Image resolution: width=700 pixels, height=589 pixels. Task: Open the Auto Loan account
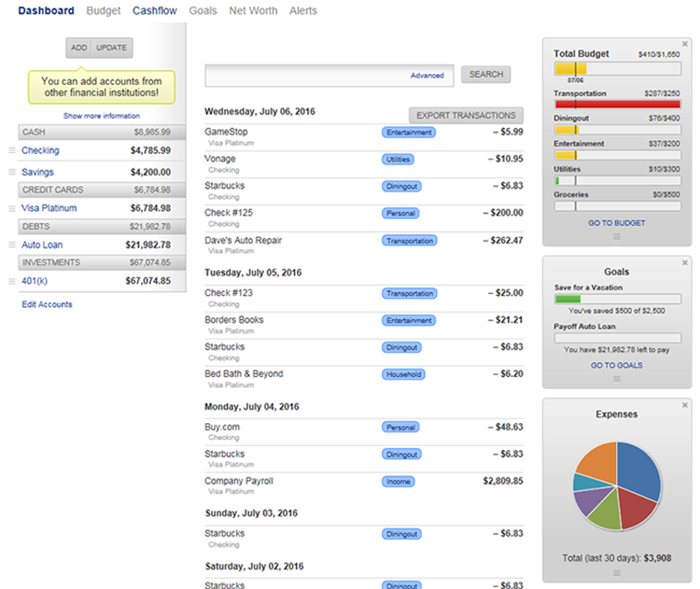click(42, 245)
